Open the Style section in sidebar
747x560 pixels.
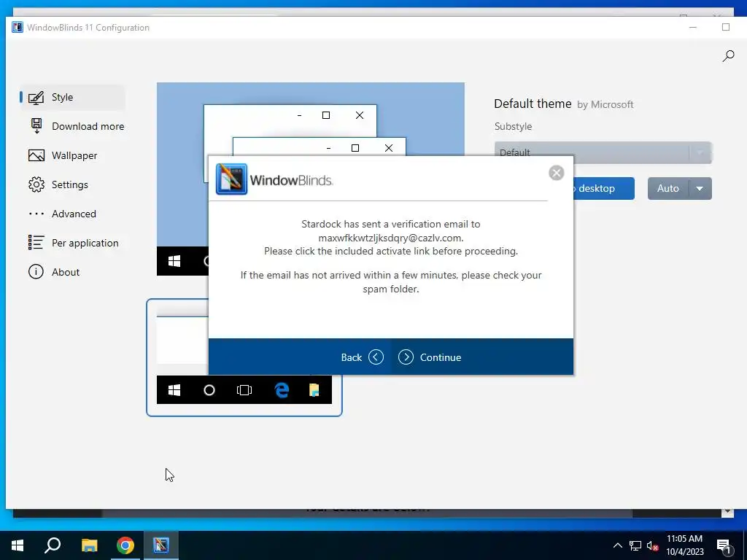click(72, 97)
